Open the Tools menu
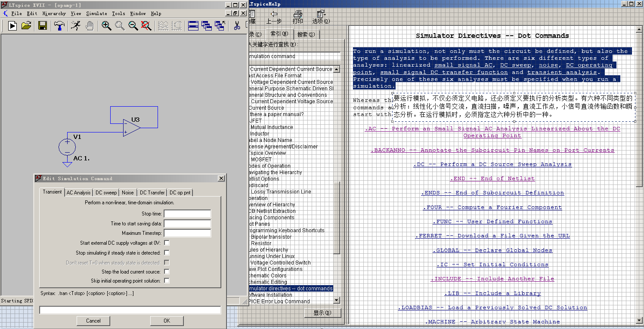644x329 pixels. click(118, 13)
